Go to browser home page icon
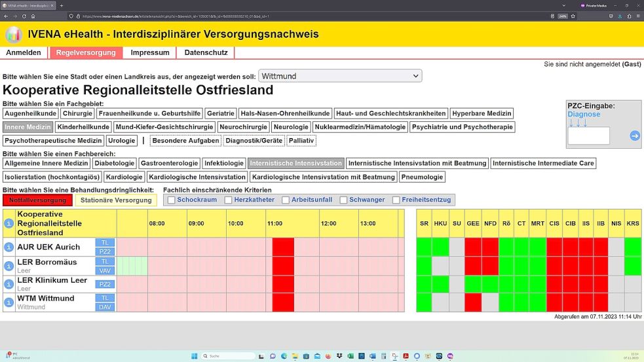The height and width of the screenshot is (362, 644). [x=33, y=16]
